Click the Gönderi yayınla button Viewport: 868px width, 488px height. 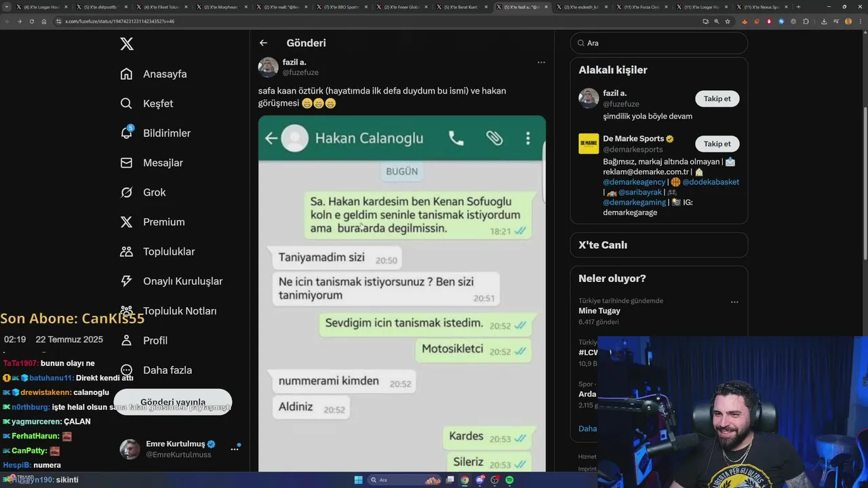[x=173, y=403]
